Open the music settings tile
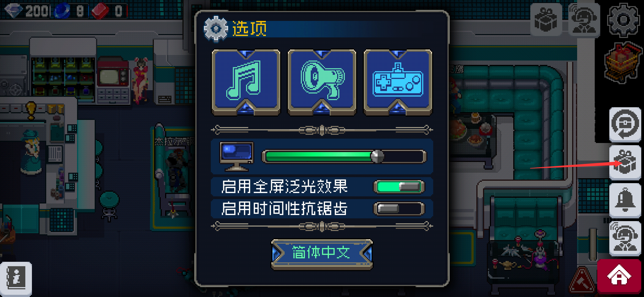This screenshot has width=644, height=297. click(x=246, y=82)
